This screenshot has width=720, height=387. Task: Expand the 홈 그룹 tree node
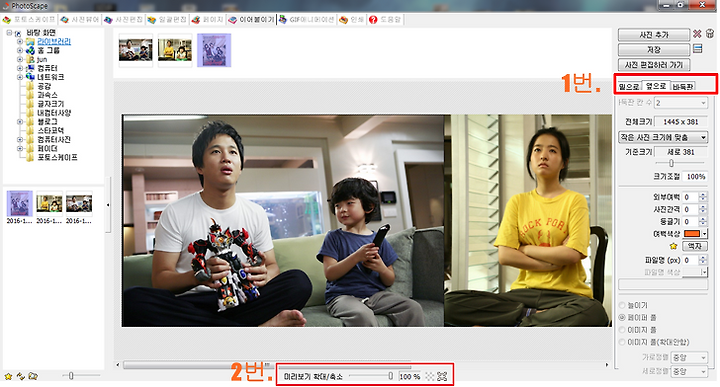(20, 50)
